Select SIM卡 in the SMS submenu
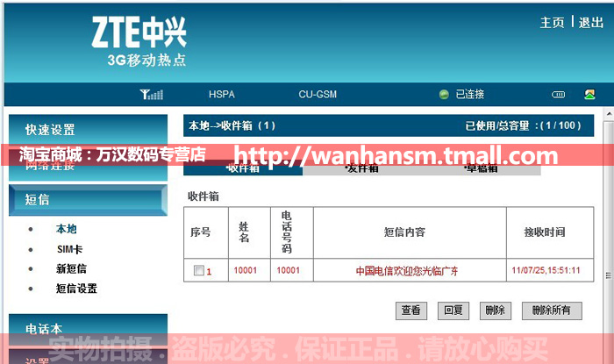Viewport: 614px width, 364px height. click(69, 249)
